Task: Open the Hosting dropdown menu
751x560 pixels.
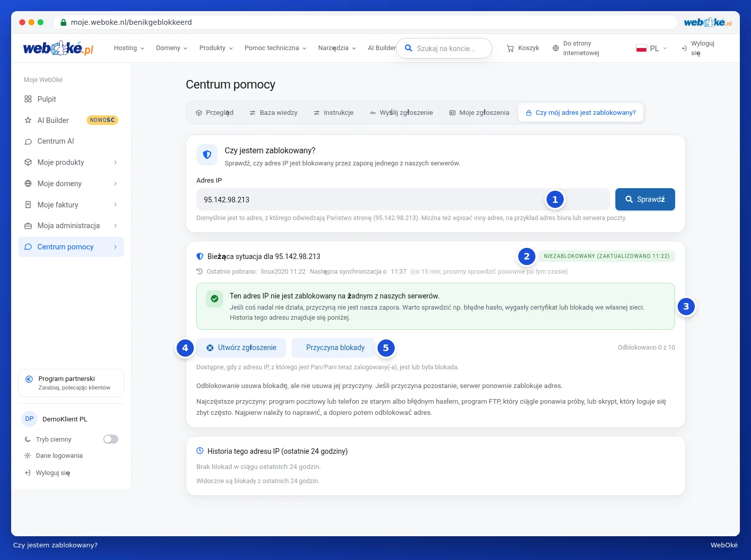Action: pyautogui.click(x=129, y=48)
